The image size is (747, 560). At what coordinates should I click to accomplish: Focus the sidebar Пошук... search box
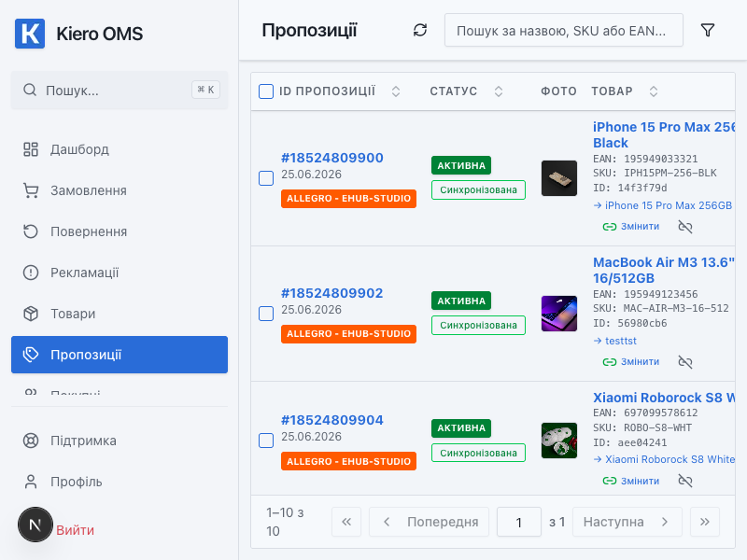pyautogui.click(x=120, y=90)
